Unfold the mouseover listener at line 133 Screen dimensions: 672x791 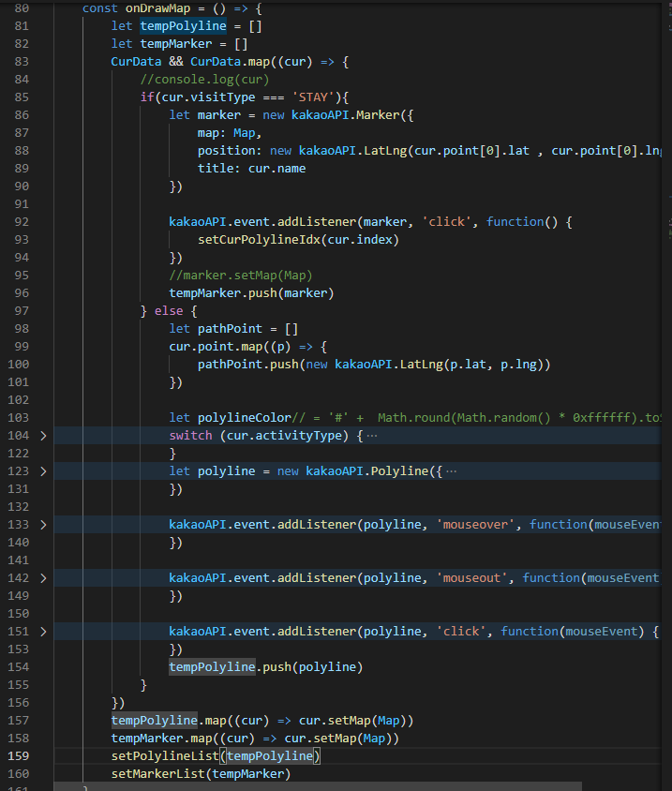(x=43, y=525)
